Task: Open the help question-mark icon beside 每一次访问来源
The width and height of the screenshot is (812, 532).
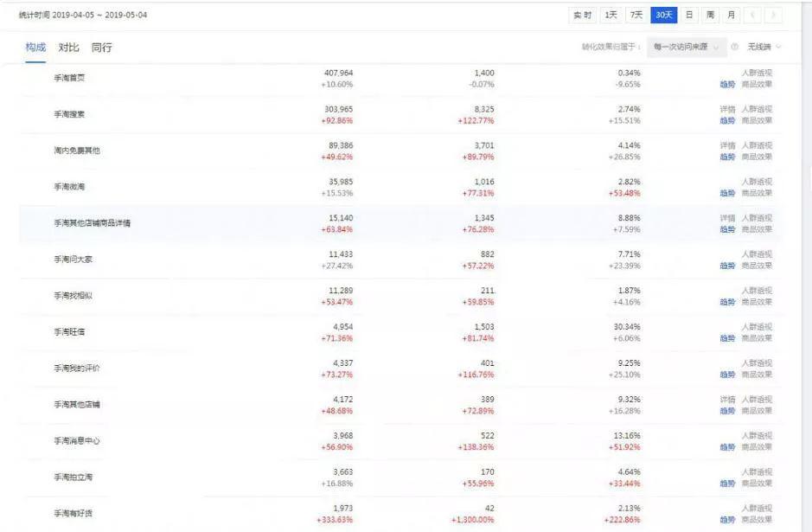Action: (x=734, y=47)
